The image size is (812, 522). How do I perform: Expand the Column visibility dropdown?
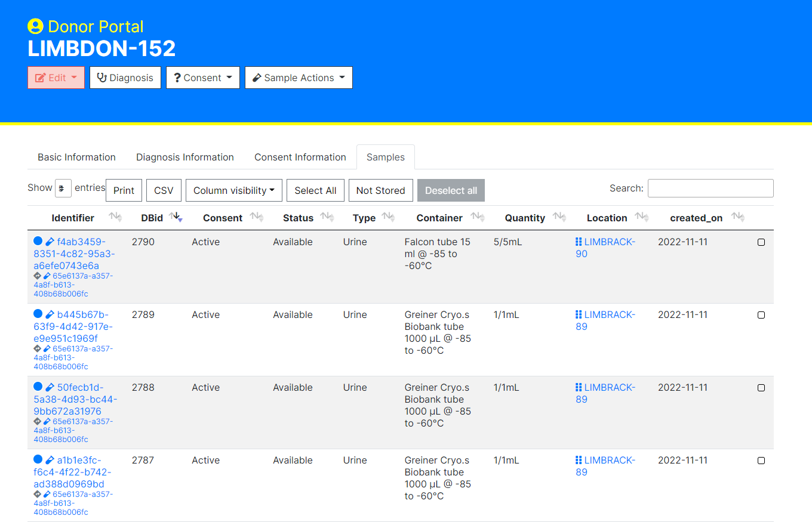(233, 190)
